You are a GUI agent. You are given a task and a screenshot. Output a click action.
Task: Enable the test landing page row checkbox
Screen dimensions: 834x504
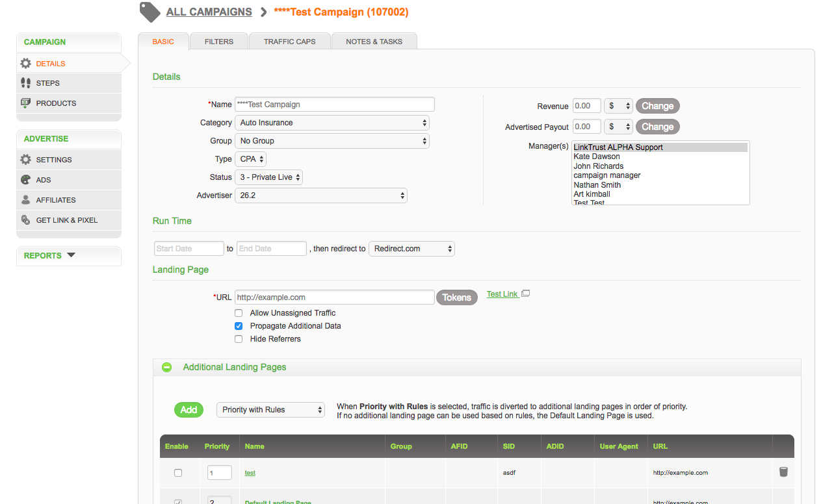click(x=178, y=473)
